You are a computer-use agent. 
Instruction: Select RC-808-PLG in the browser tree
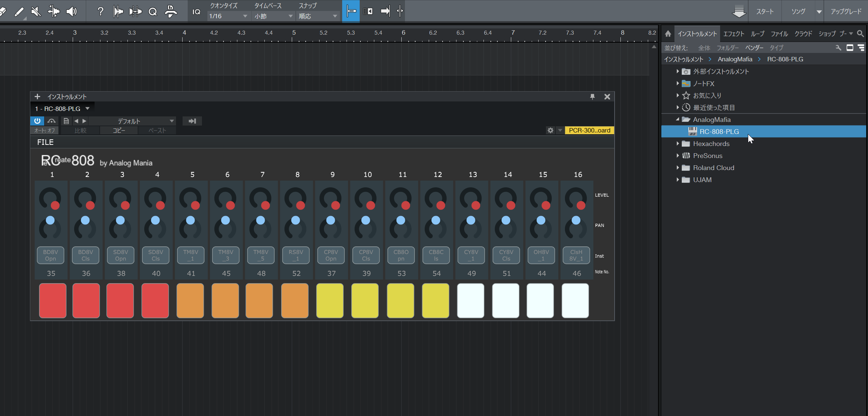(764, 131)
